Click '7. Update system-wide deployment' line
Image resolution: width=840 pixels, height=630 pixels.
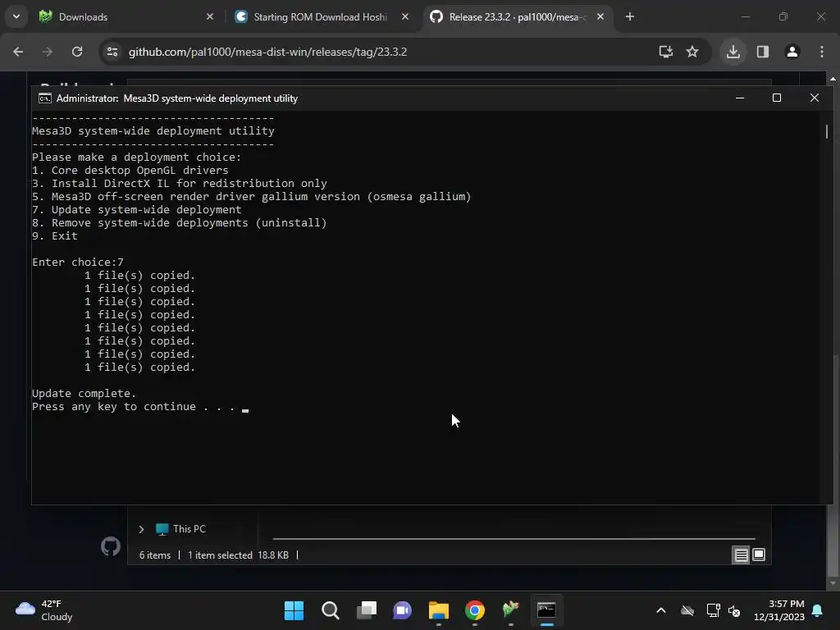tap(137, 209)
